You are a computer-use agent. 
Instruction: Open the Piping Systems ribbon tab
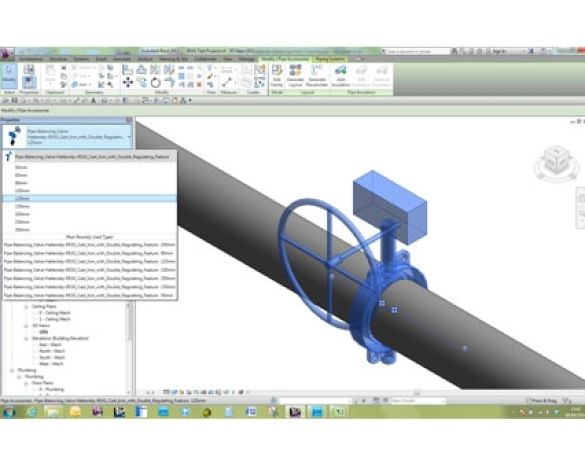[329, 59]
